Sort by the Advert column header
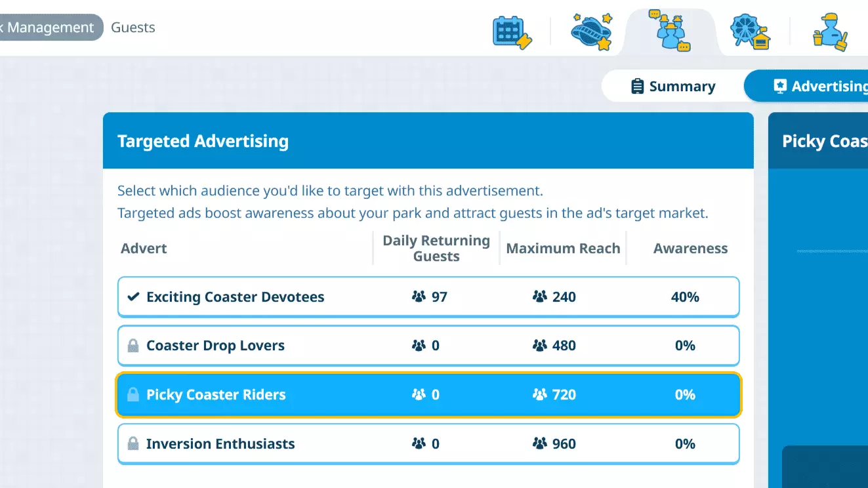The image size is (868, 488). (x=144, y=249)
